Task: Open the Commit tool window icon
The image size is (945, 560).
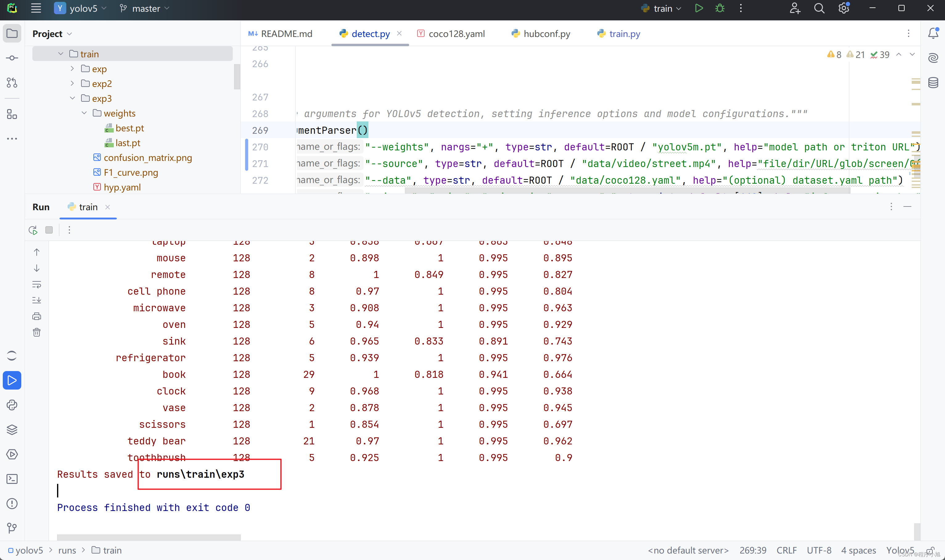Action: point(12,58)
